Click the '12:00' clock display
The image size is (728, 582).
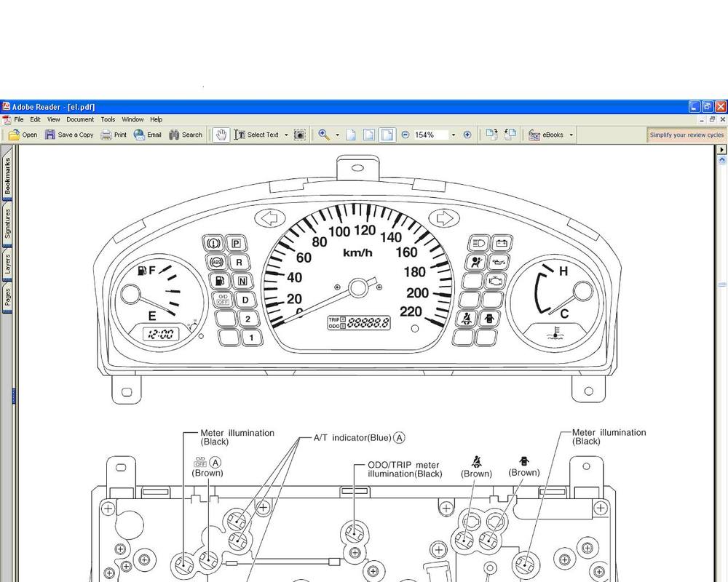[x=161, y=334]
